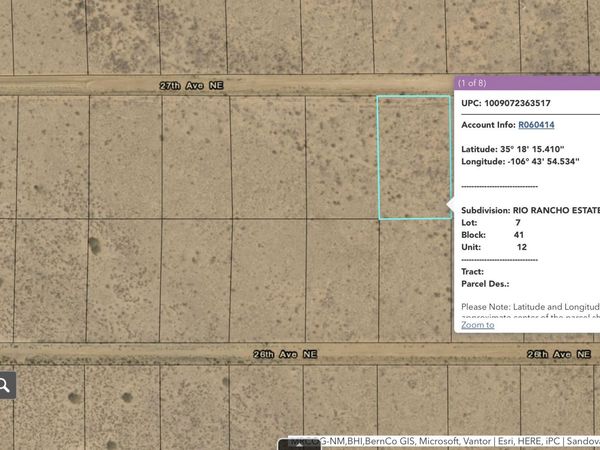Viewport: 600px width, 450px height.
Task: Select the purple '(1 of 8)' popup header
Action: tap(527, 83)
